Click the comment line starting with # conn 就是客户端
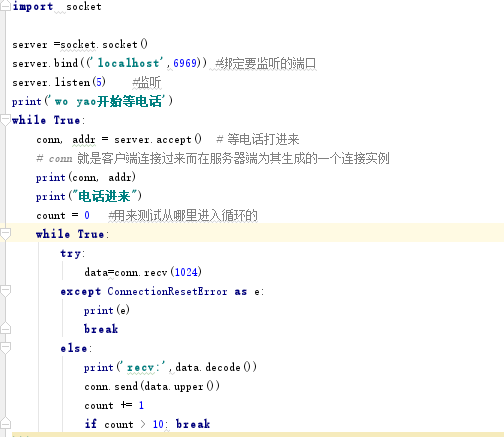The image size is (504, 437). coord(213,158)
